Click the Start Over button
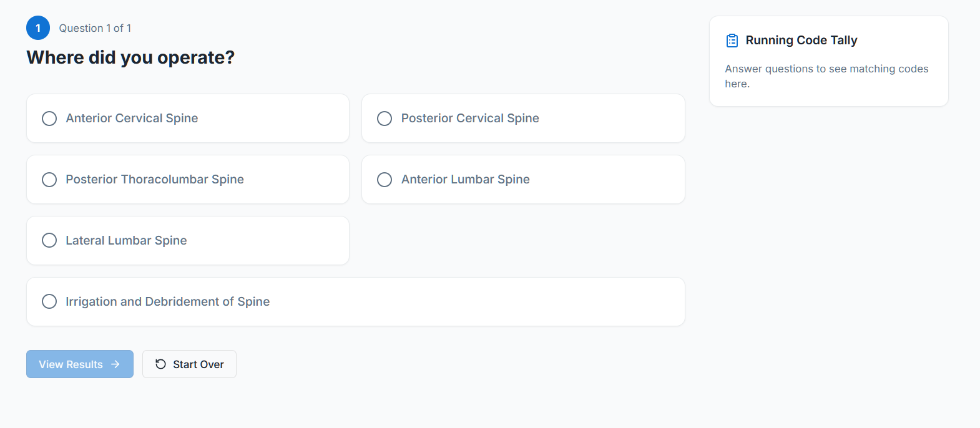This screenshot has height=428, width=980. click(x=189, y=364)
